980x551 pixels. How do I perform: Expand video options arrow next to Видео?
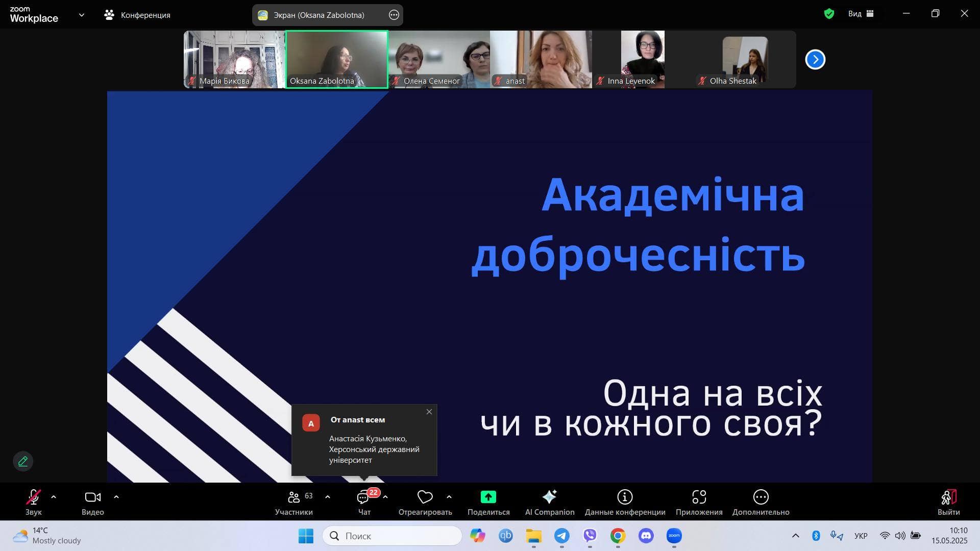pyautogui.click(x=116, y=496)
